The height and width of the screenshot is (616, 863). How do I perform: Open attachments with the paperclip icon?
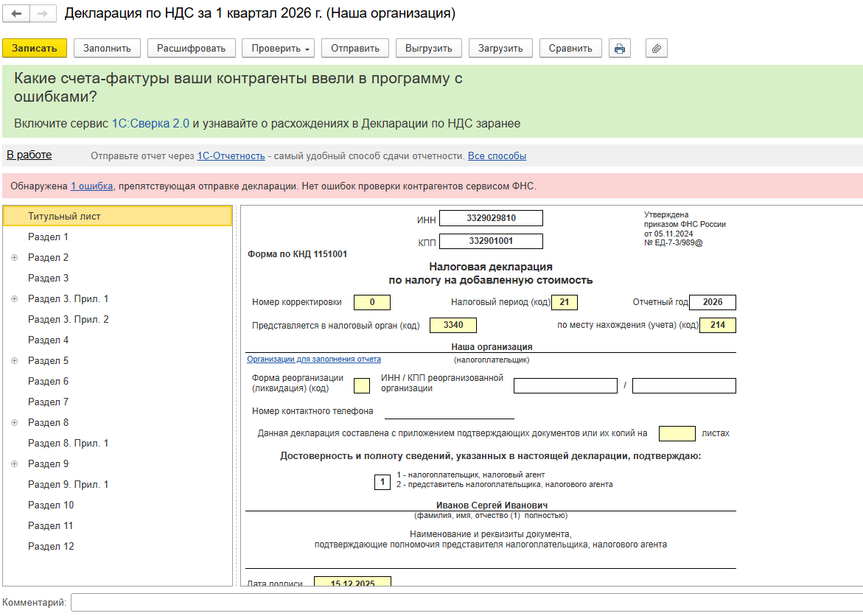click(x=657, y=49)
